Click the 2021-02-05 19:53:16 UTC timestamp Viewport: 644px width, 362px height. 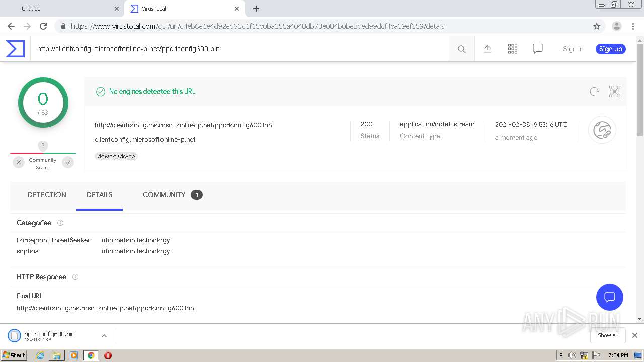click(x=531, y=125)
